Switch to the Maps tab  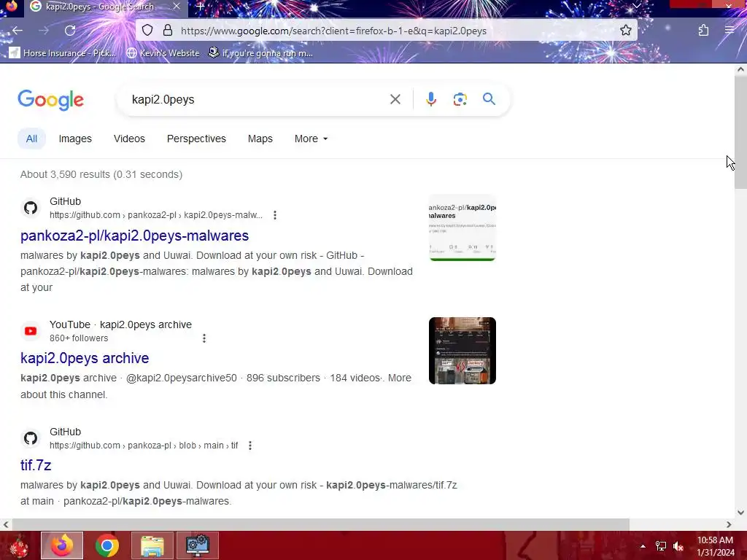pyautogui.click(x=260, y=139)
